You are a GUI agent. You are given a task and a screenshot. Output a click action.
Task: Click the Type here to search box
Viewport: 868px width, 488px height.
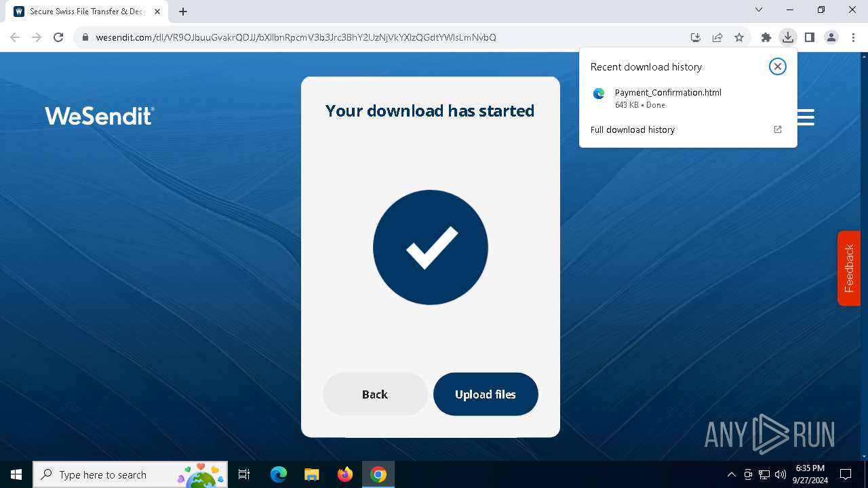(x=131, y=474)
